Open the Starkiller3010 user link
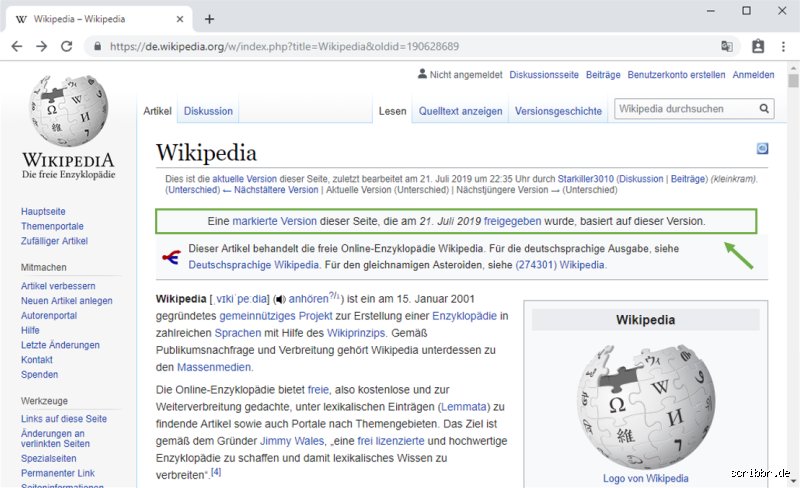This screenshot has height=488, width=800. point(585,179)
